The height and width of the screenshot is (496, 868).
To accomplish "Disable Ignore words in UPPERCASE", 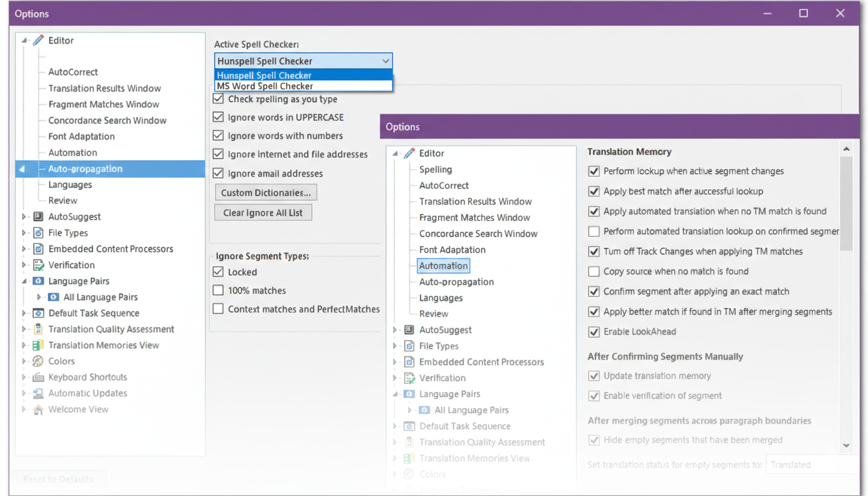I will pyautogui.click(x=218, y=118).
